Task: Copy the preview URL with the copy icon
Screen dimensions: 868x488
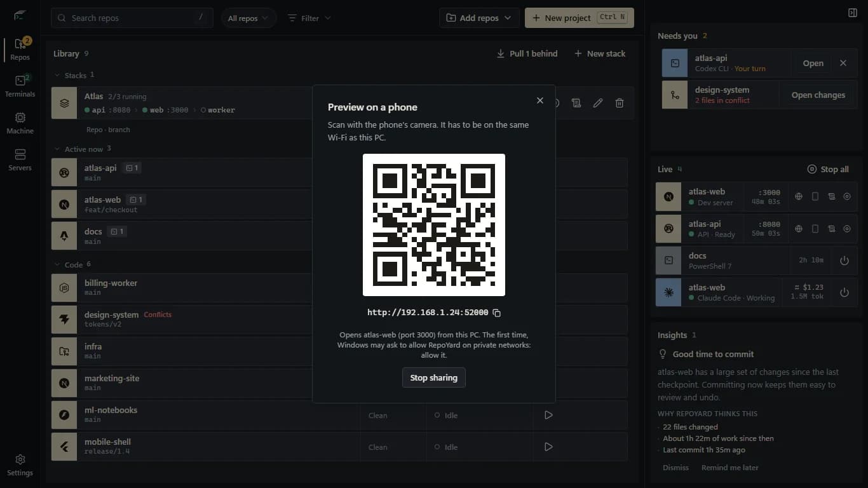Action: (497, 313)
